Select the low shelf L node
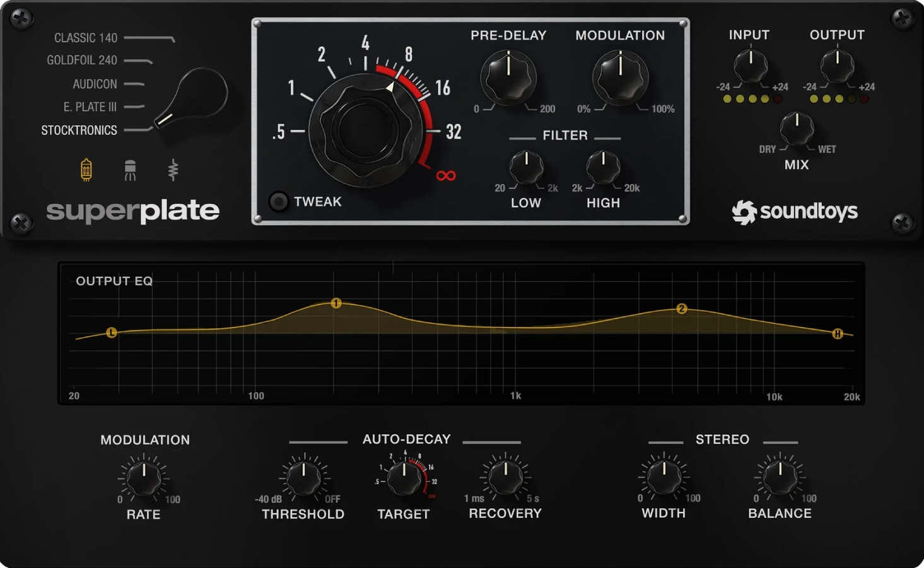924x568 pixels. (112, 333)
